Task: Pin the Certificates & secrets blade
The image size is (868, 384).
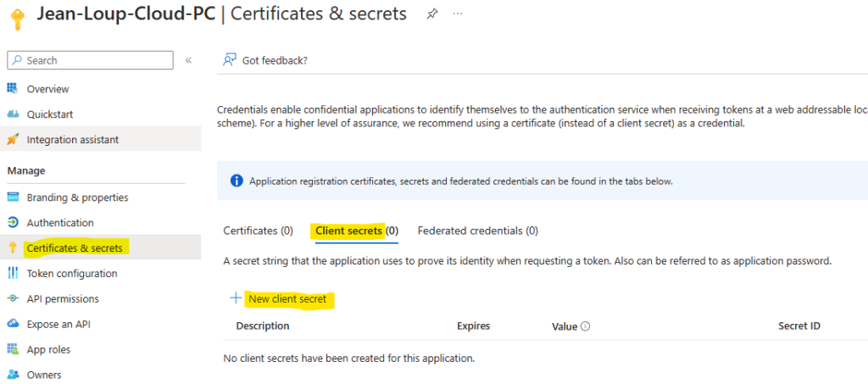Action: (x=431, y=14)
